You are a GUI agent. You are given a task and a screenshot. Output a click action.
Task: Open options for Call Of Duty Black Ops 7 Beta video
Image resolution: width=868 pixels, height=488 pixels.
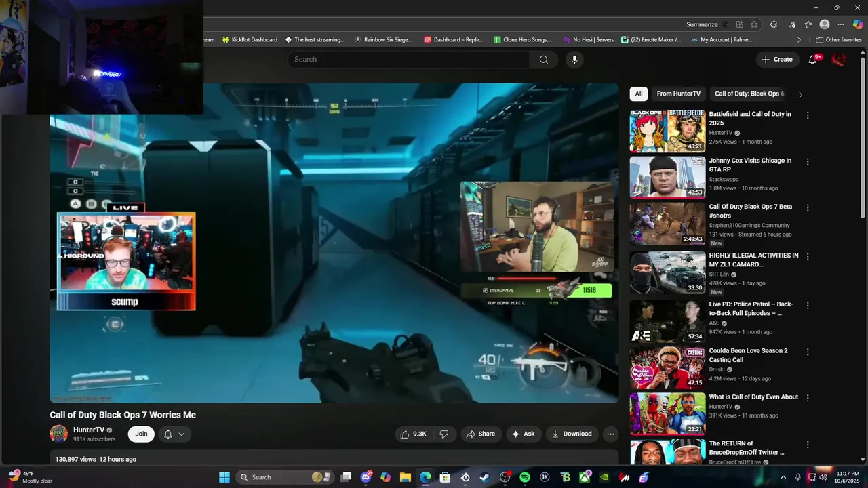pos(807,208)
